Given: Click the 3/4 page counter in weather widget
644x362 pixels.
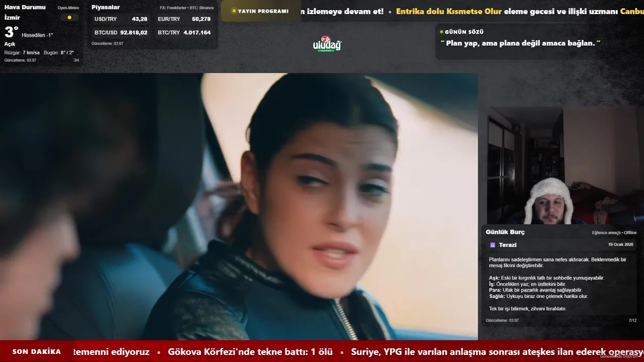Looking at the screenshot, I should click(76, 60).
